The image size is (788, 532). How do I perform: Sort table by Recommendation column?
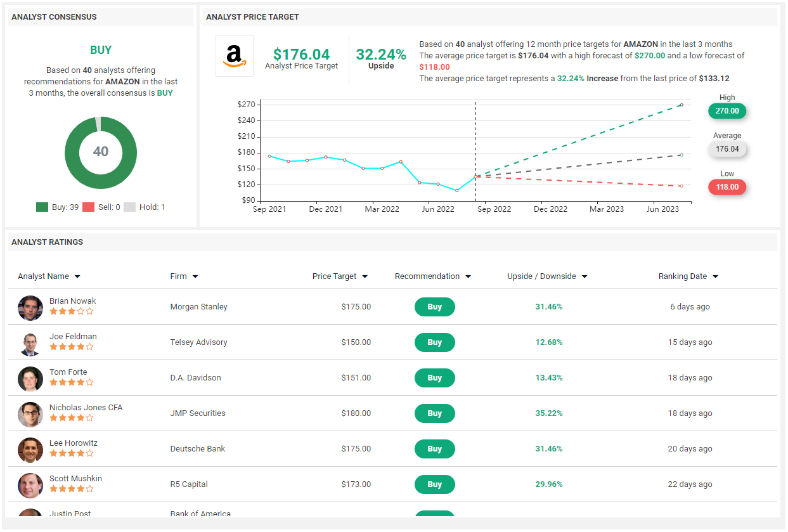click(x=433, y=276)
